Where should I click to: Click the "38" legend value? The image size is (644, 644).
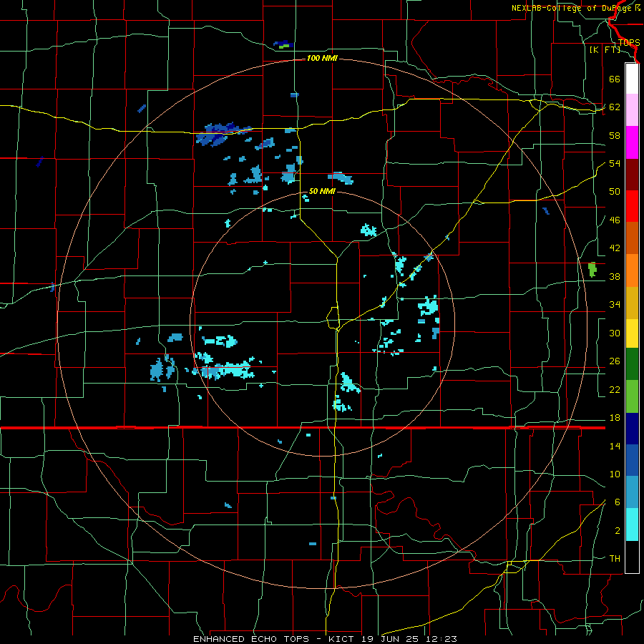pos(615,276)
